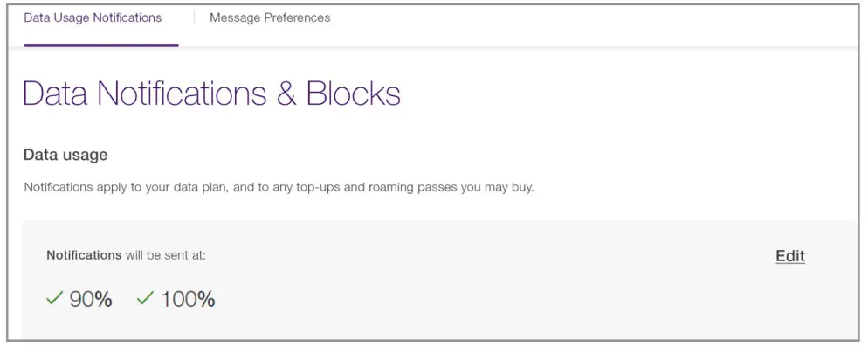Viewport: 868px width, 347px height.
Task: Click the word "Data" in the large heading
Action: [55, 94]
